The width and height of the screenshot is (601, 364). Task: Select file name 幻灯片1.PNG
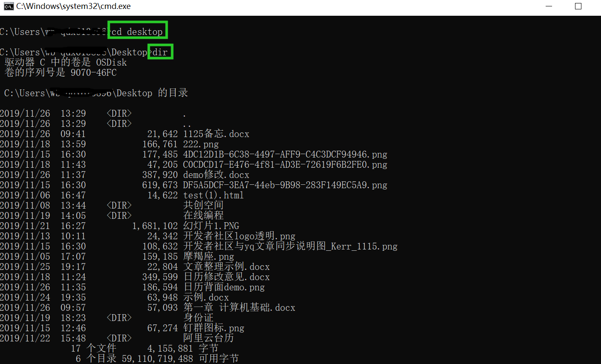[211, 226]
